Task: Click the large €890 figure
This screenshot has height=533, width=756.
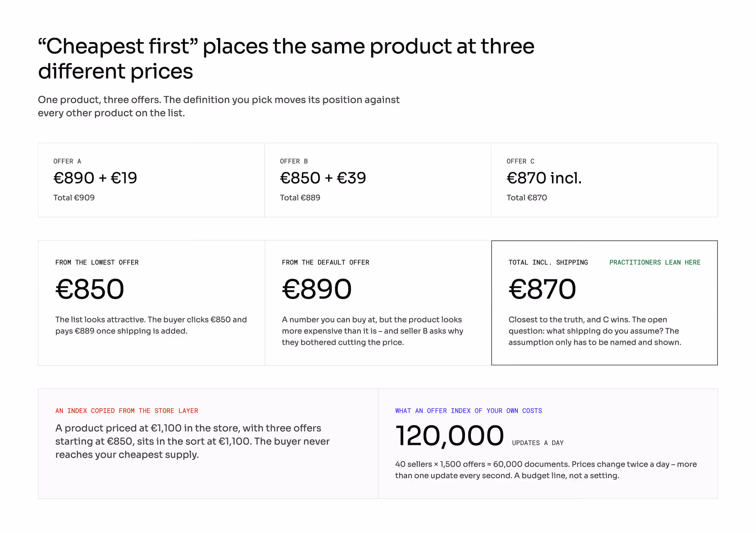Action: click(x=317, y=289)
